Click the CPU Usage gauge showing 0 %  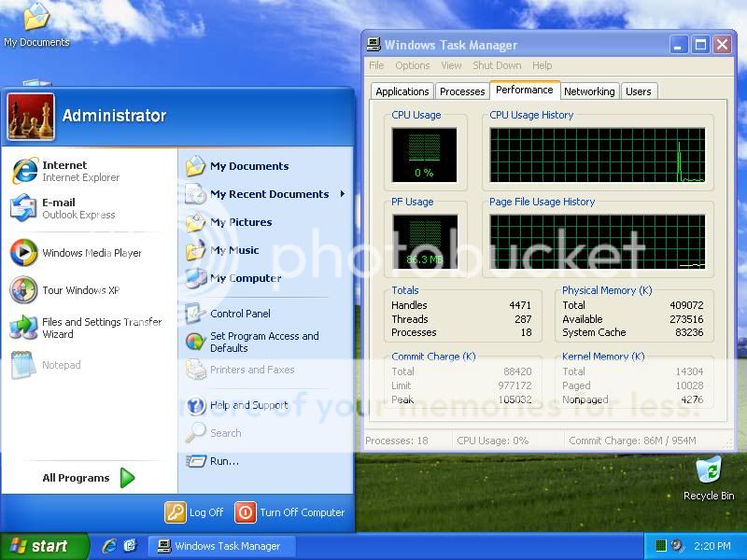click(424, 155)
